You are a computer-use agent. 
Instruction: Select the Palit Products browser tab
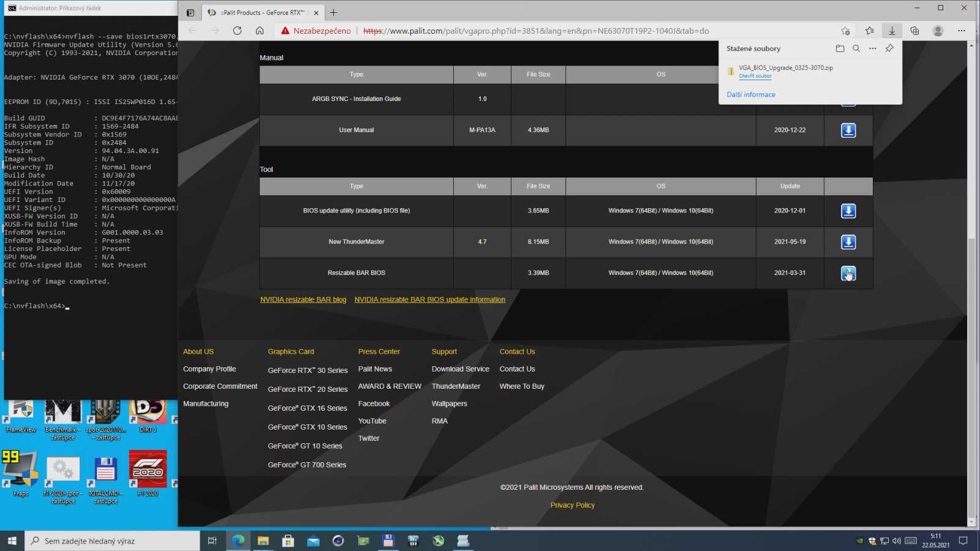[x=263, y=12]
